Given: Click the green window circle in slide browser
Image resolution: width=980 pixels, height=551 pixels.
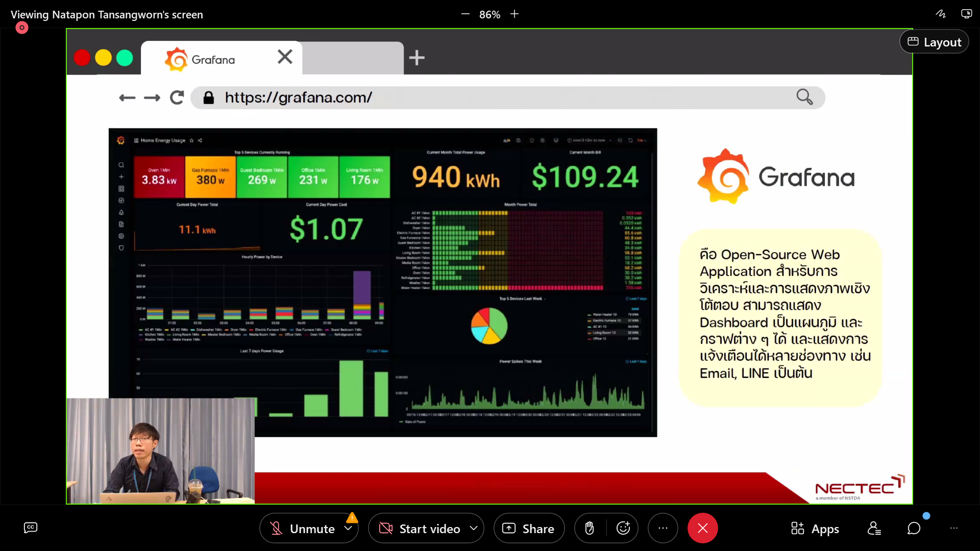Looking at the screenshot, I should [x=125, y=58].
